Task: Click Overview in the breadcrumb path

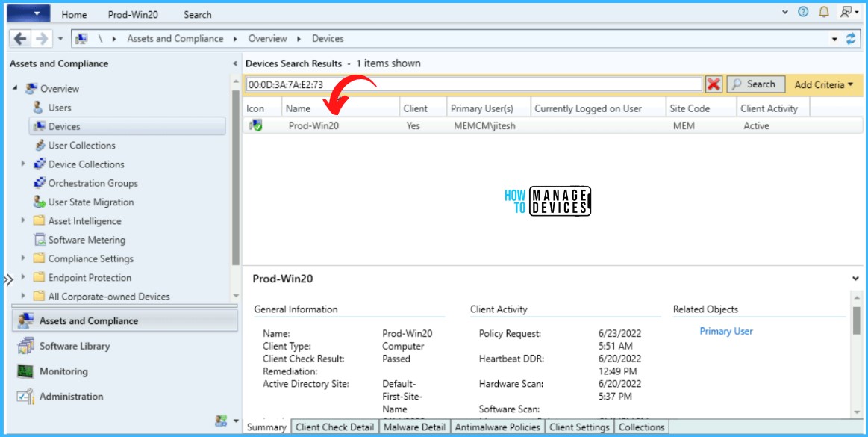Action: 267,39
